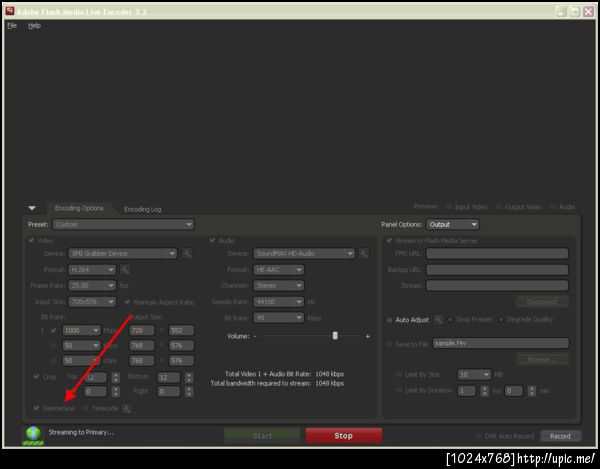Screen dimensions: 600x469
Task: Open the 1000 Kbps bit rate dropdown
Action: tap(82, 330)
